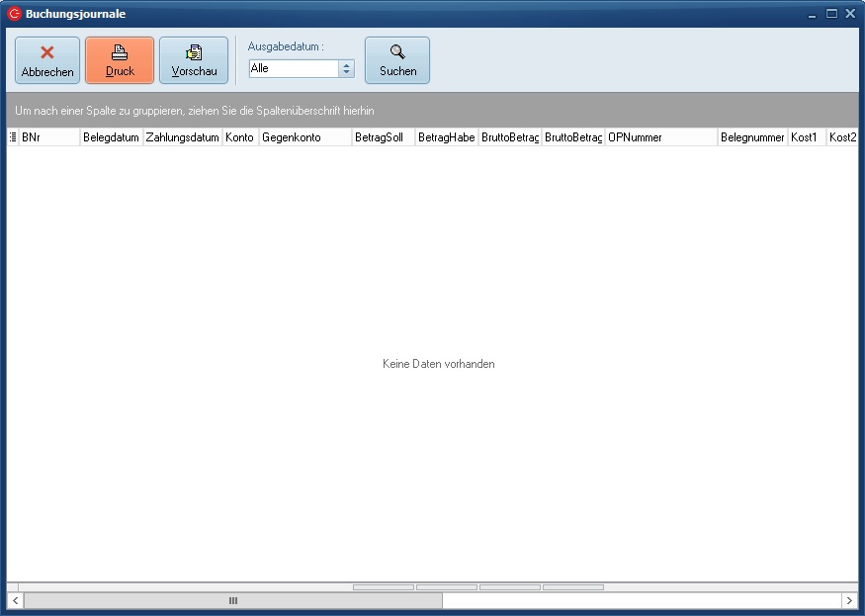The image size is (865, 616).
Task: Open the Ausgabedatum dropdown
Action: click(346, 69)
